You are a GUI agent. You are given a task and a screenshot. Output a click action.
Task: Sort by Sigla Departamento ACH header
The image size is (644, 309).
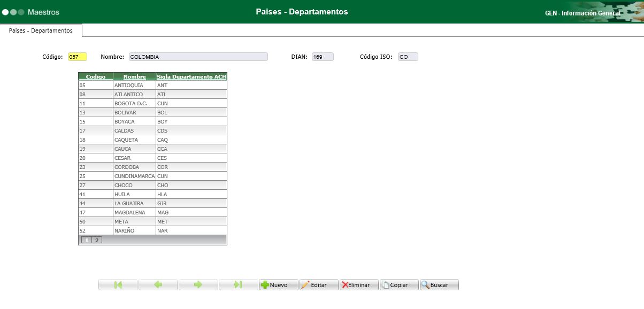tap(191, 77)
